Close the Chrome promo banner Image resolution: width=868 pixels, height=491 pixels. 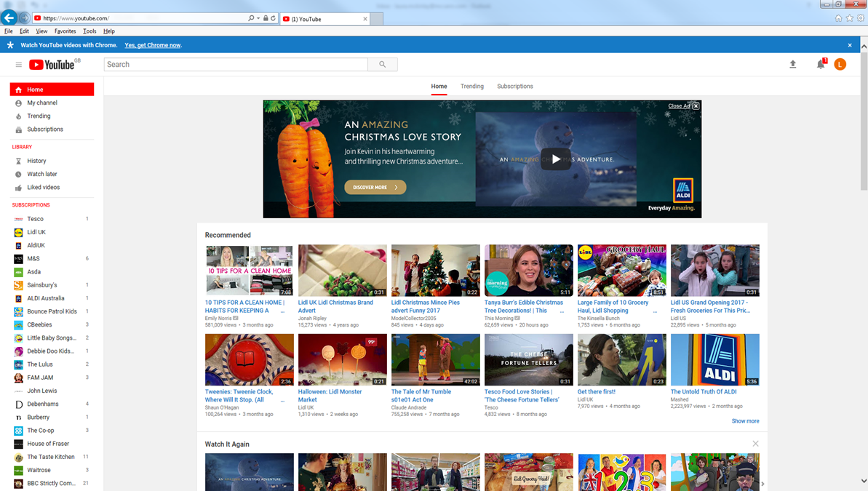[850, 45]
